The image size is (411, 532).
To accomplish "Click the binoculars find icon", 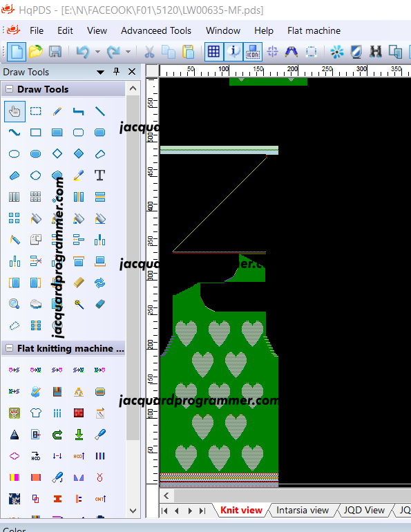I will tap(376, 52).
